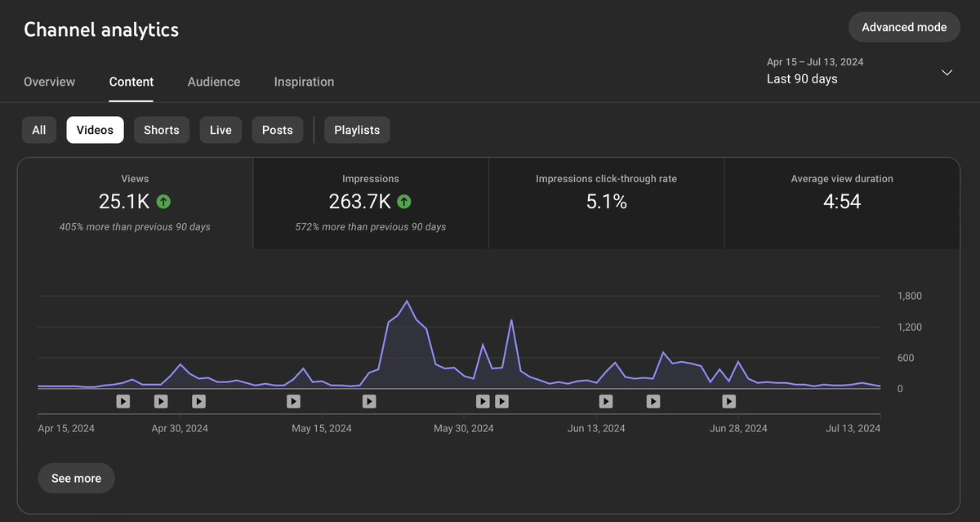
Task: Select the Views metric card
Action: [136, 203]
